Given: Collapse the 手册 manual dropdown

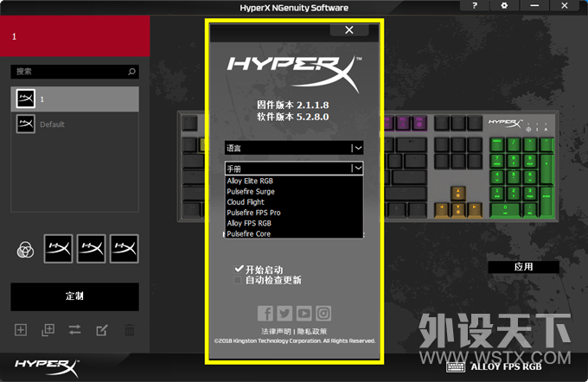Looking at the screenshot, I should 294,169.
